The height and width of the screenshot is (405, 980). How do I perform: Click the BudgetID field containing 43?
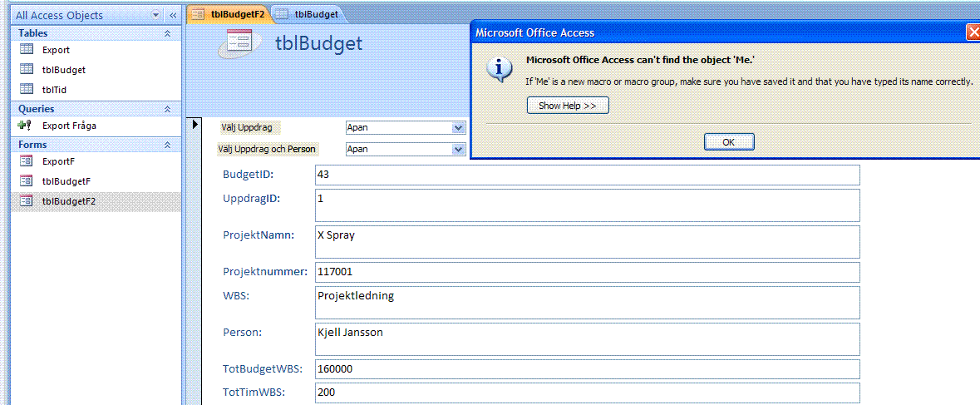coord(588,175)
